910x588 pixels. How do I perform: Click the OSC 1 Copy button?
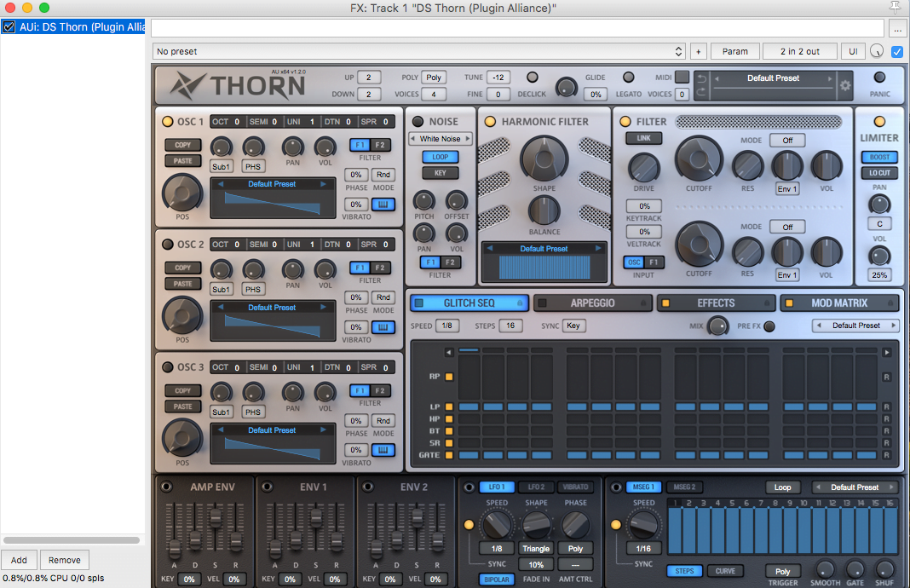[x=182, y=146]
